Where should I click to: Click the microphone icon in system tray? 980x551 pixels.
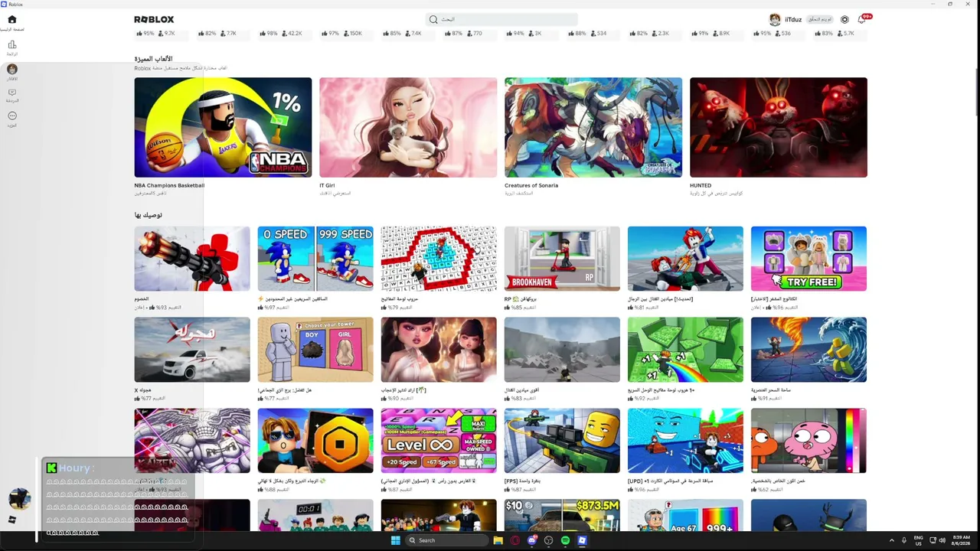[x=903, y=540]
